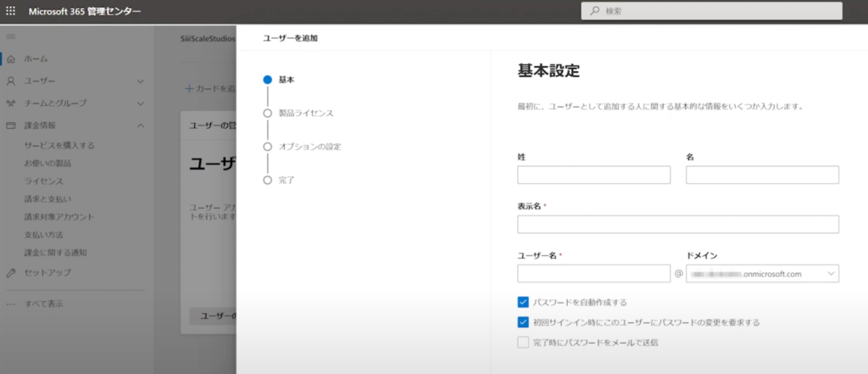Select 請求と支払い in the sidebar
This screenshot has width=868, height=374.
(x=49, y=198)
